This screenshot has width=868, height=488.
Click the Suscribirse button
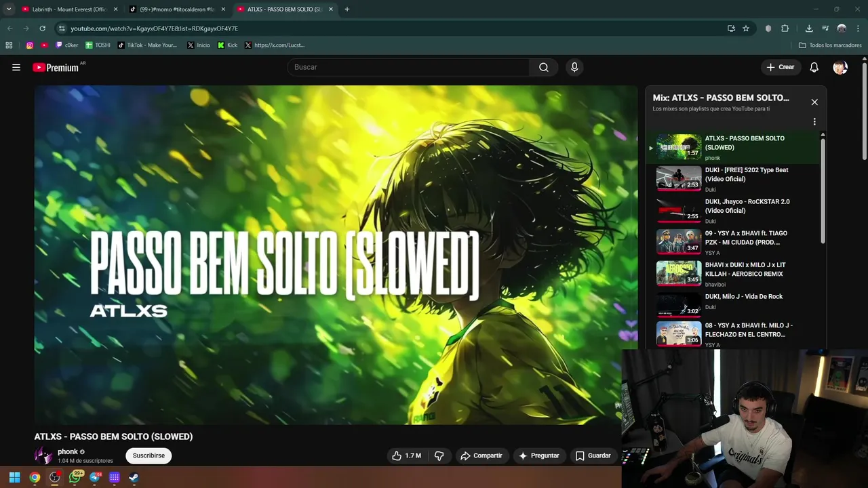(x=149, y=455)
